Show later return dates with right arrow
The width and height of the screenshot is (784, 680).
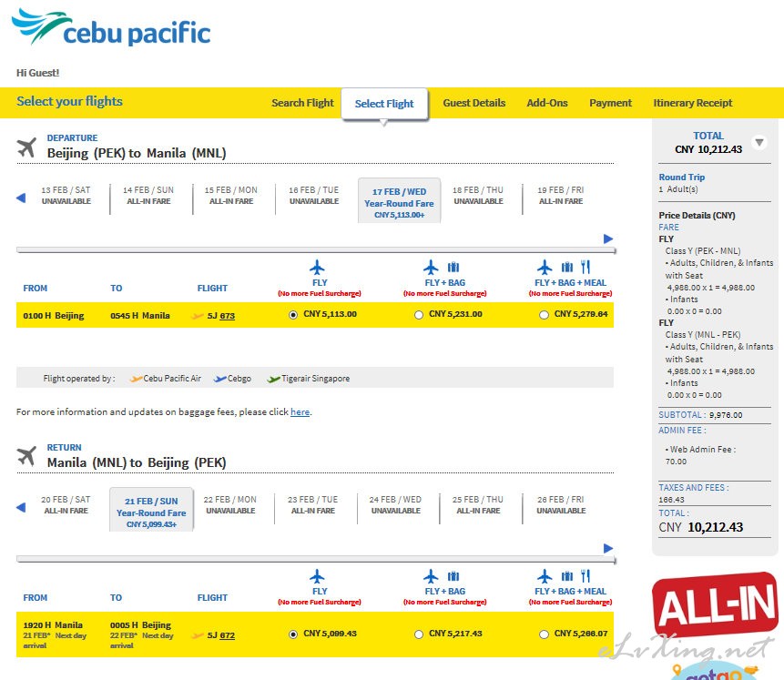608,549
